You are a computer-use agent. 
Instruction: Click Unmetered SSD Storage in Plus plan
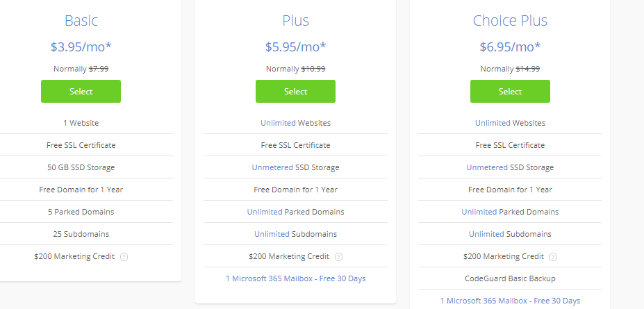295,167
